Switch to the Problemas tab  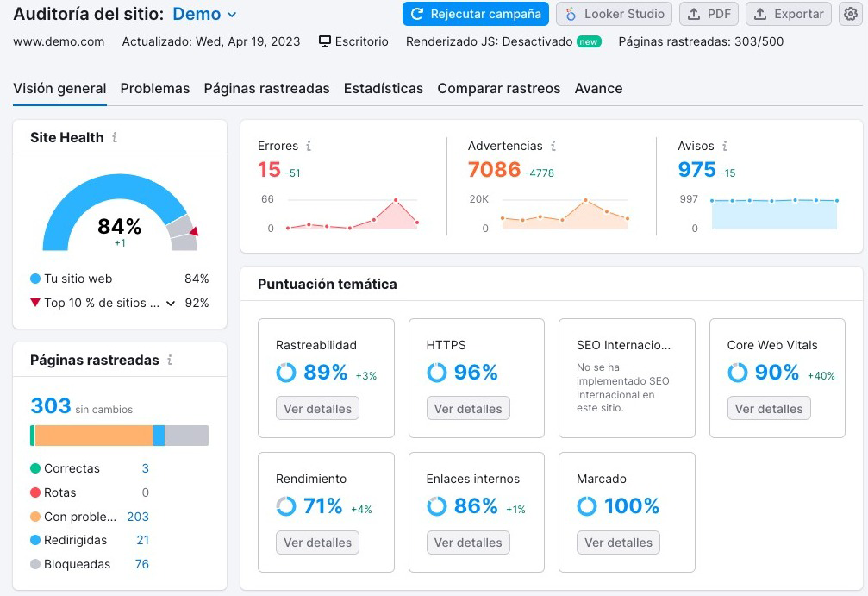point(155,88)
